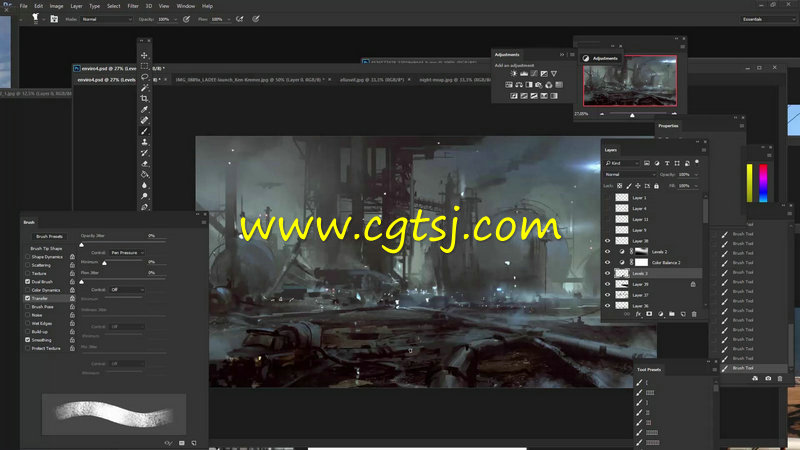Select the Rectangular Marquee tool
Viewport: 800px width, 450px height.
click(144, 66)
